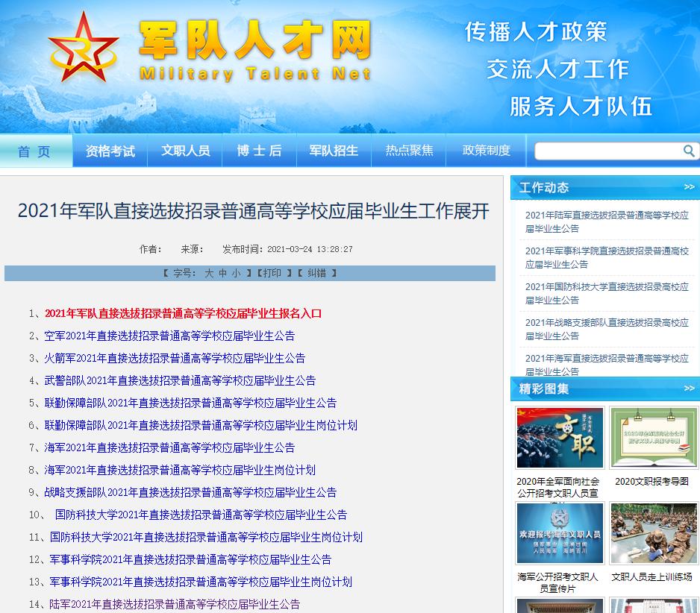The width and height of the screenshot is (700, 613).
Task: Open the 2020文职报考导图 thumbnail
Action: coord(654,438)
